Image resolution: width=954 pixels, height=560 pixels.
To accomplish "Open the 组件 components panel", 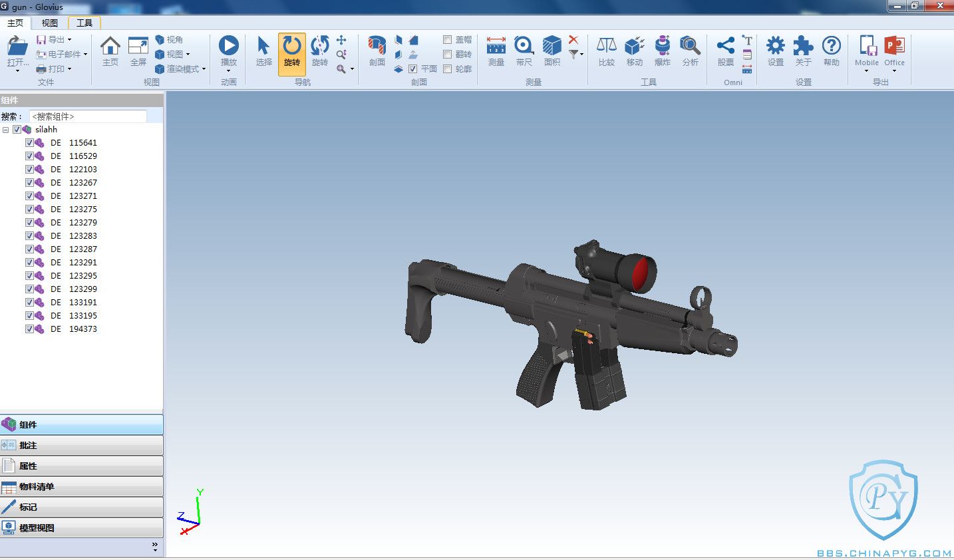I will coord(82,424).
